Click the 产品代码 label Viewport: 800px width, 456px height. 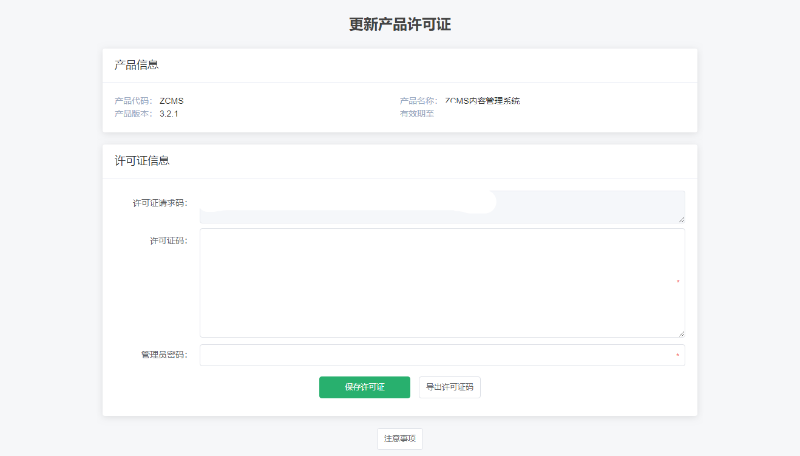pyautogui.click(x=133, y=101)
